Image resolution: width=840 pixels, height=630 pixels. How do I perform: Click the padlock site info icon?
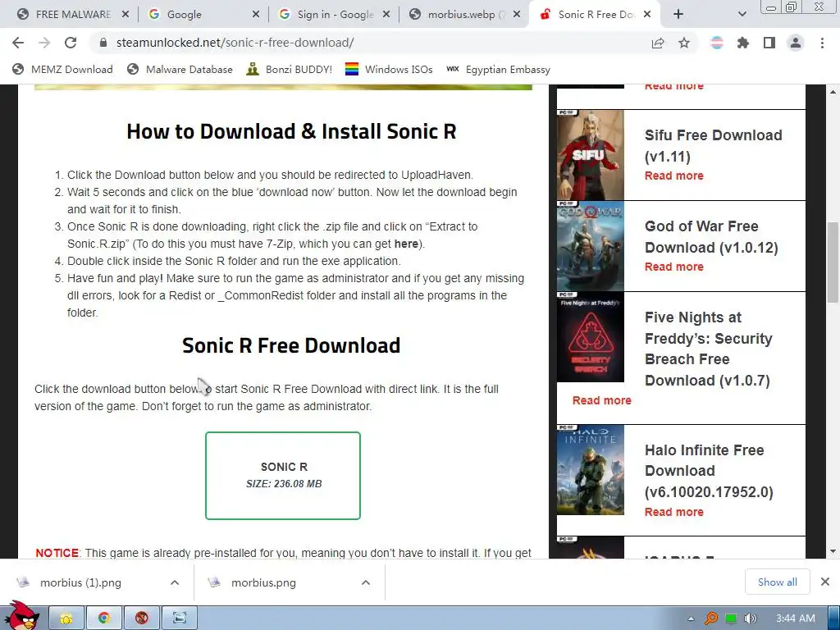(103, 43)
